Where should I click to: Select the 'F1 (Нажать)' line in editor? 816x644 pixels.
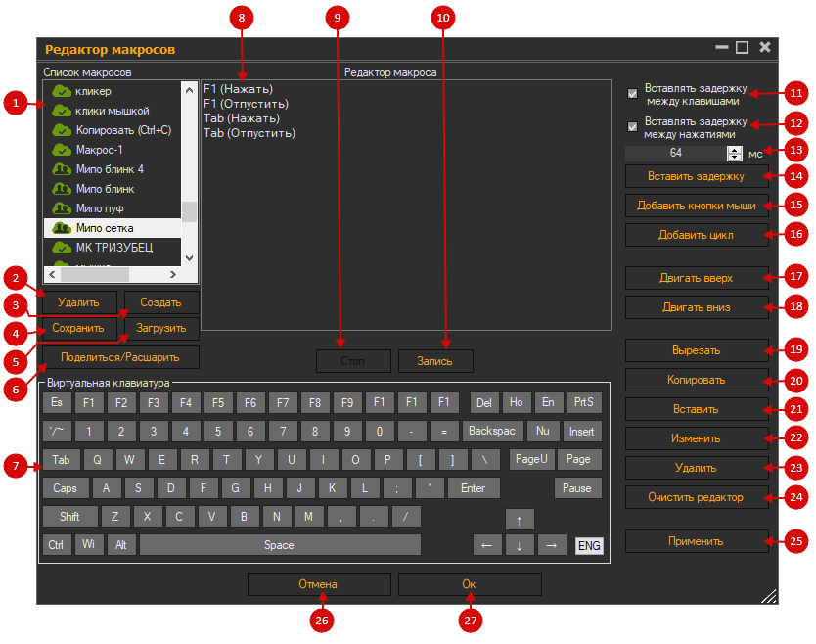[x=239, y=89]
